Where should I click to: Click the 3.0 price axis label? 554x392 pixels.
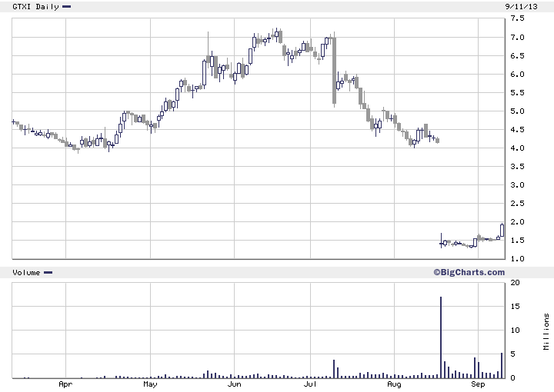point(517,185)
